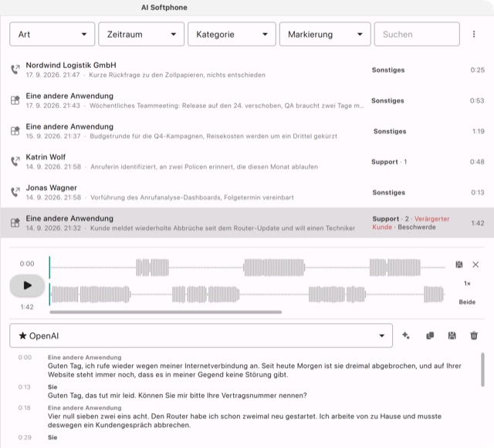
Task: Click the Kunde meldet wiederholte Abbrüche summary
Action: coord(222,228)
